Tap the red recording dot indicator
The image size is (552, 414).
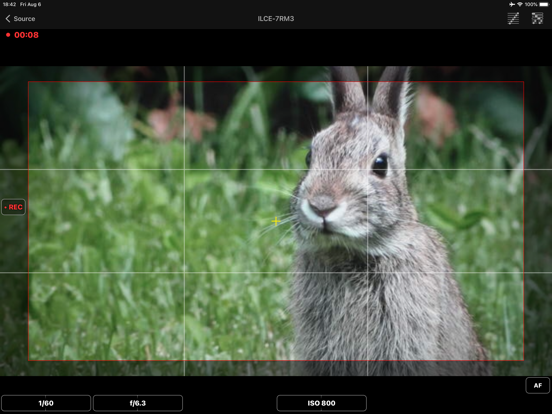click(8, 35)
